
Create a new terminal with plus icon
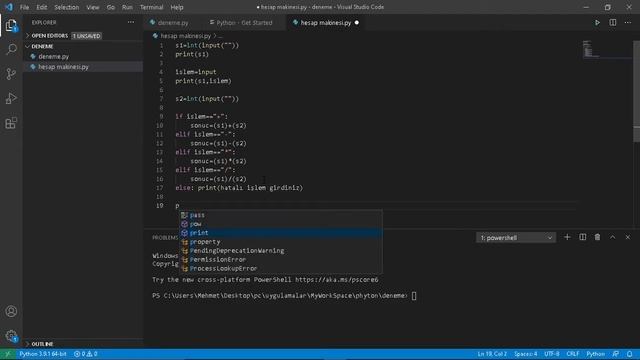567,237
